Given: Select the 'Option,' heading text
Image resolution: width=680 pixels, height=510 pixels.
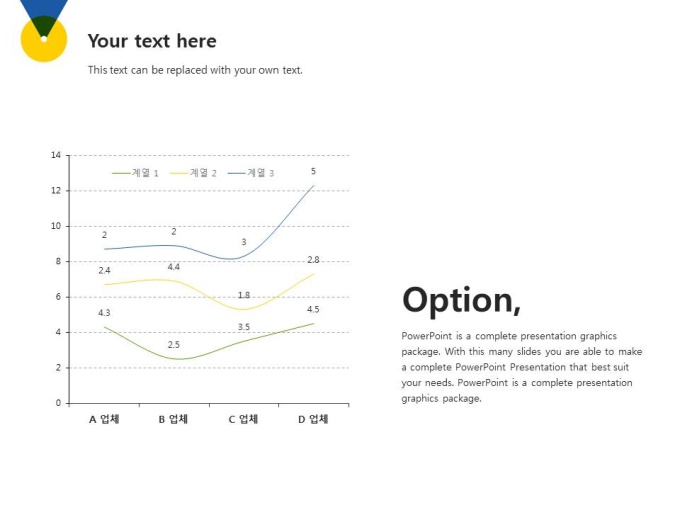Looking at the screenshot, I should tap(461, 300).
